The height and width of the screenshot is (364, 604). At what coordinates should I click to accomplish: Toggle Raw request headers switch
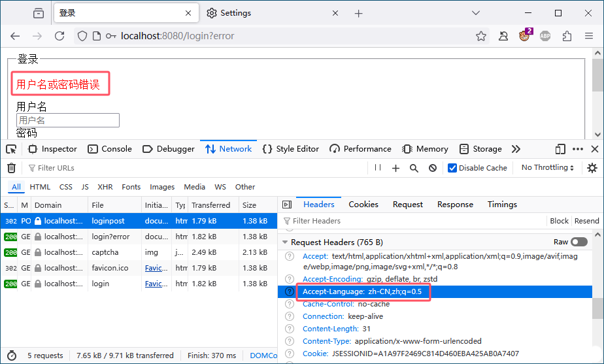tap(579, 242)
